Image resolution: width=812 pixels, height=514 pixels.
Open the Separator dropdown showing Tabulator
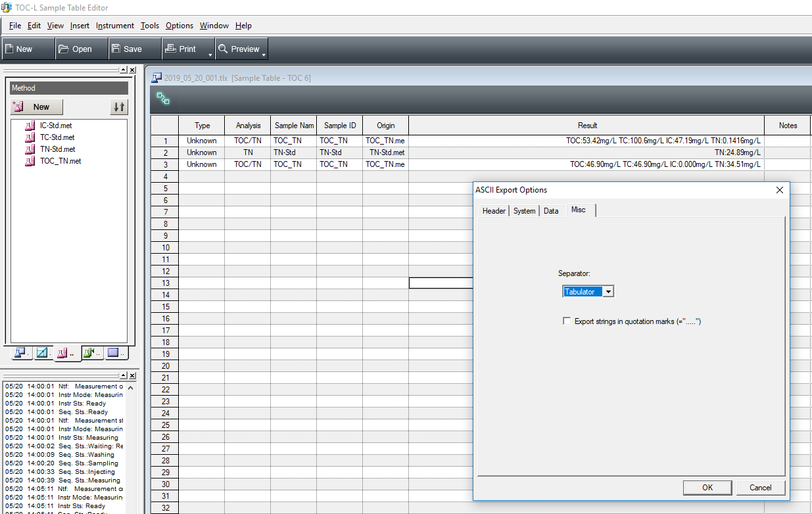(x=608, y=291)
